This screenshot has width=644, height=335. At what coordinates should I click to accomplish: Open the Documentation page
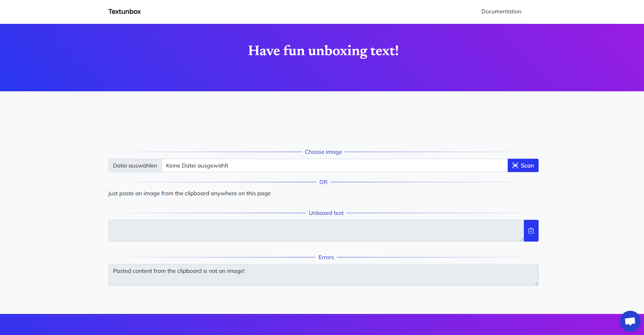click(x=501, y=11)
